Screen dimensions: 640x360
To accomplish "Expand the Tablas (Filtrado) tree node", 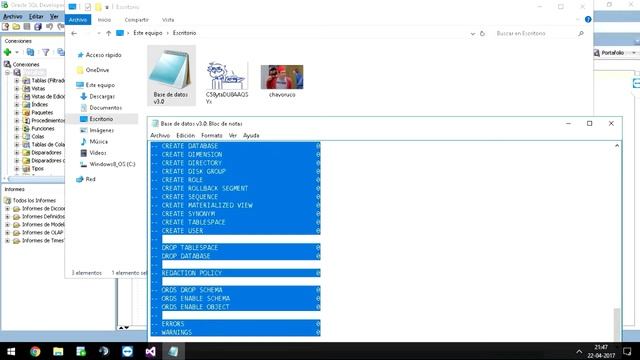I will click(17, 80).
